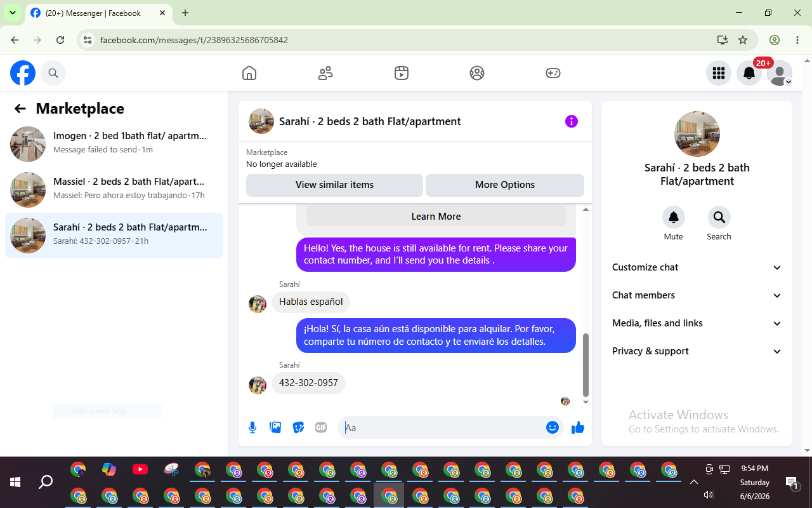Click the chat header listing thumbnail
This screenshot has width=812, height=508.
261,121
